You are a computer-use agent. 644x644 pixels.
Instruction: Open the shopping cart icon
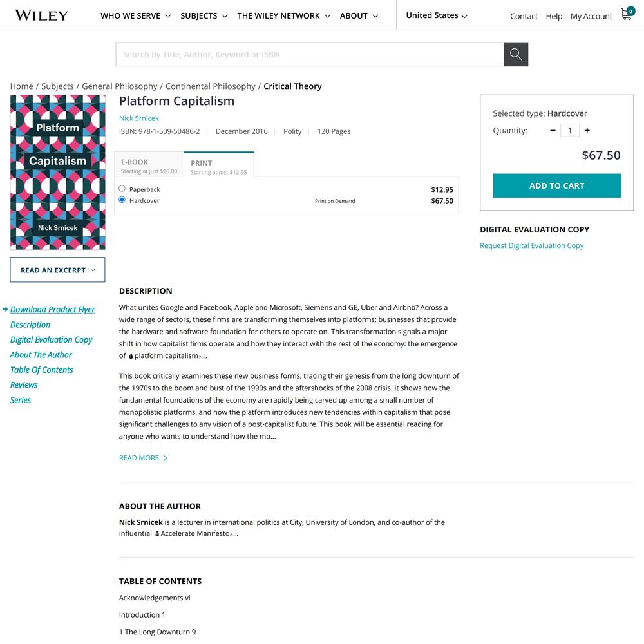[x=627, y=14]
